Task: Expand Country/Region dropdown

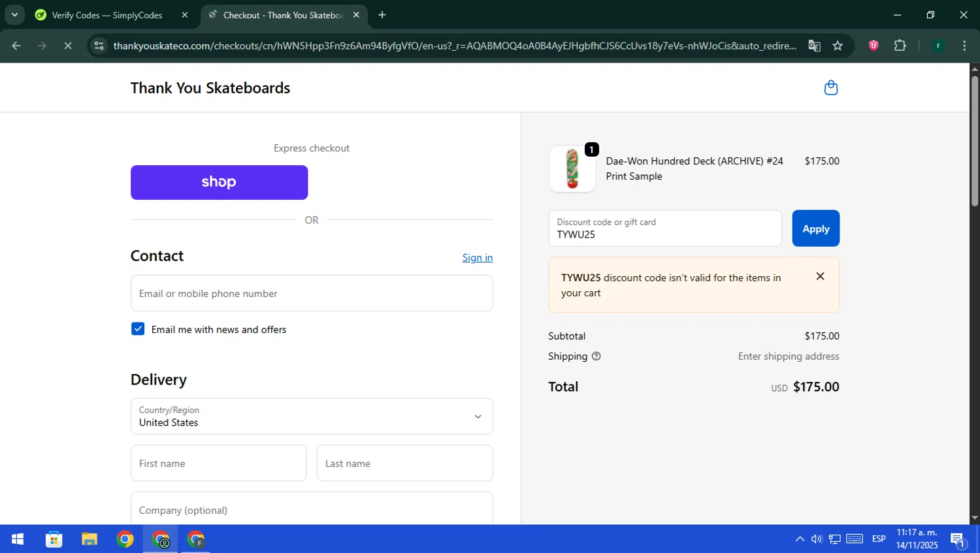Action: 312,417
